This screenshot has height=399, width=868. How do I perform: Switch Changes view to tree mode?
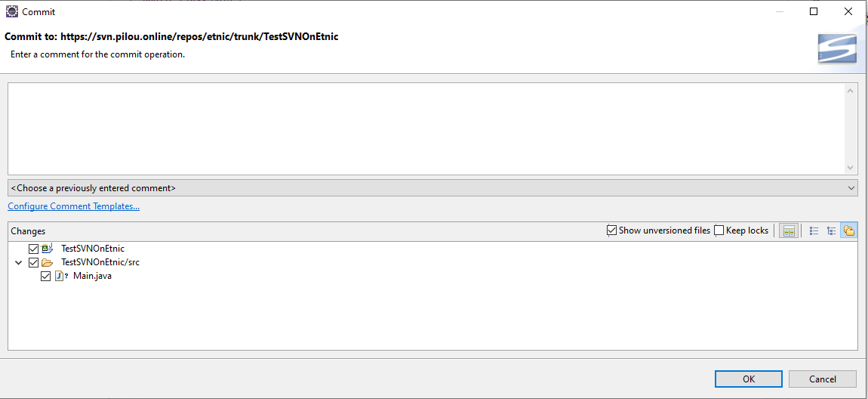(x=832, y=230)
